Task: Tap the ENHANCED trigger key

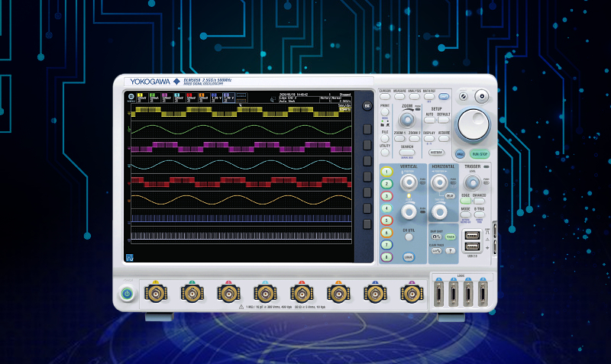Action: coord(479,201)
